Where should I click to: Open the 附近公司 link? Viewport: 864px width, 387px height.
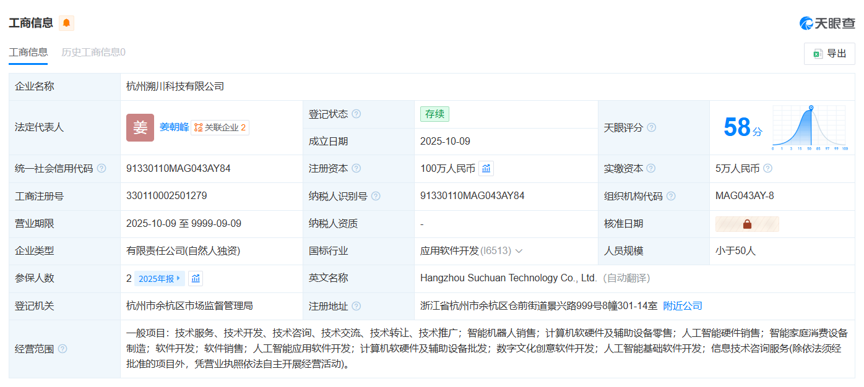[x=682, y=306]
